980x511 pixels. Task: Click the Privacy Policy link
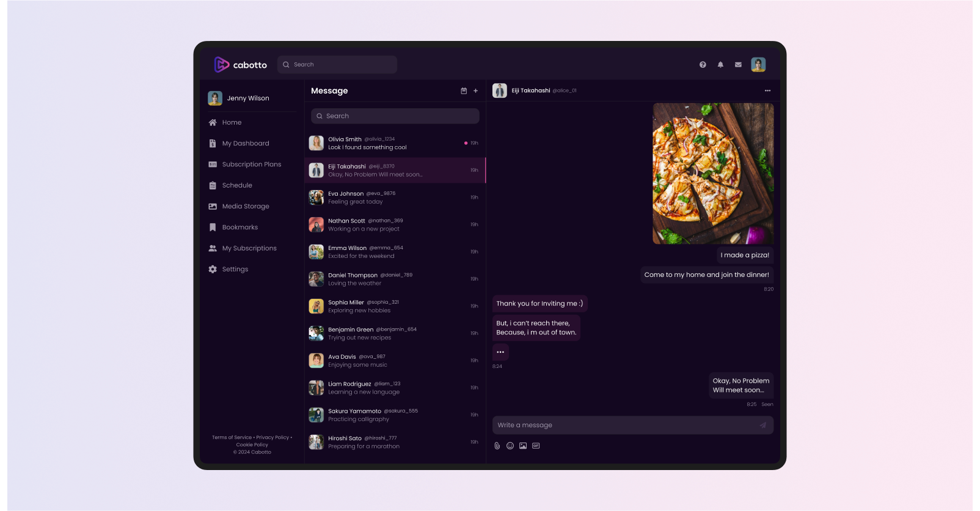(x=272, y=438)
